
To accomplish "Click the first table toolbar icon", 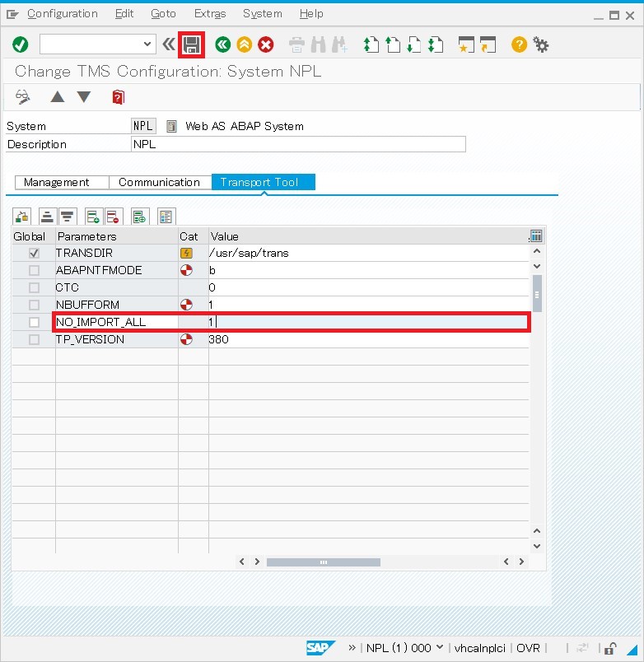I will [21, 217].
